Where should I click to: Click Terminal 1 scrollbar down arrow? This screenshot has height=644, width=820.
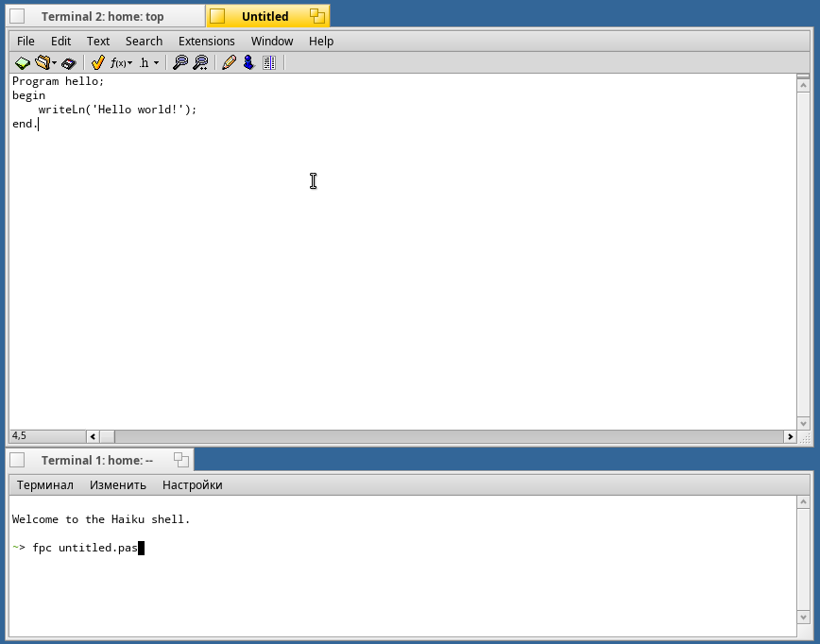pyautogui.click(x=804, y=618)
